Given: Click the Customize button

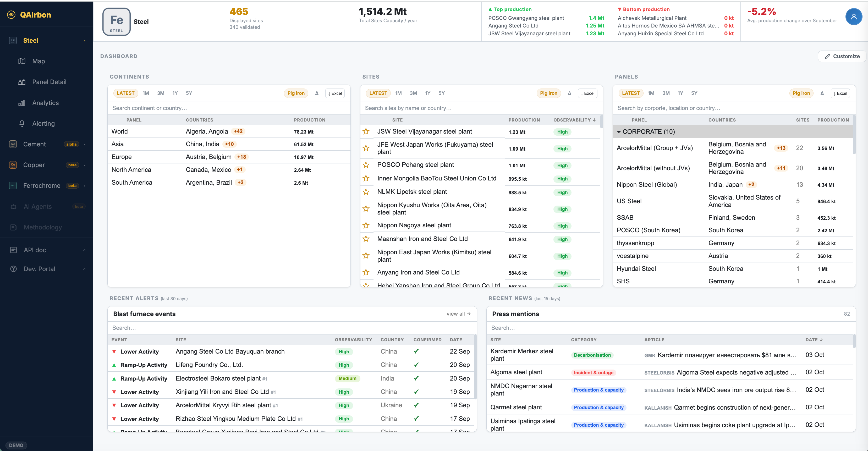Looking at the screenshot, I should [842, 56].
